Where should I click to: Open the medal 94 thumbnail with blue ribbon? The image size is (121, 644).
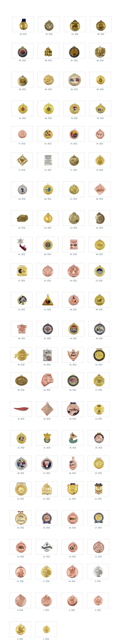point(23,24)
